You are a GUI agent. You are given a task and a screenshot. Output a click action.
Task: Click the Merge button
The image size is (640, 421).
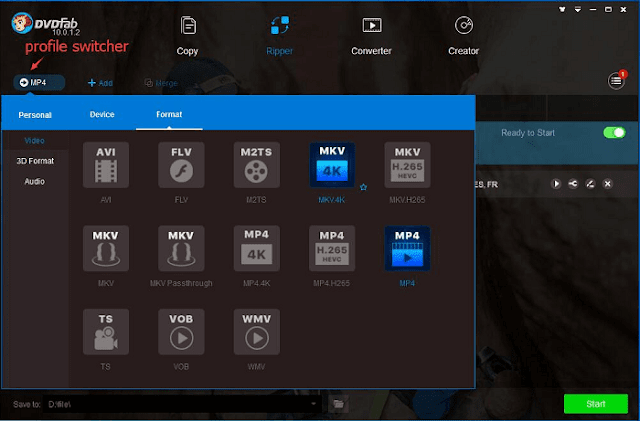click(x=161, y=83)
